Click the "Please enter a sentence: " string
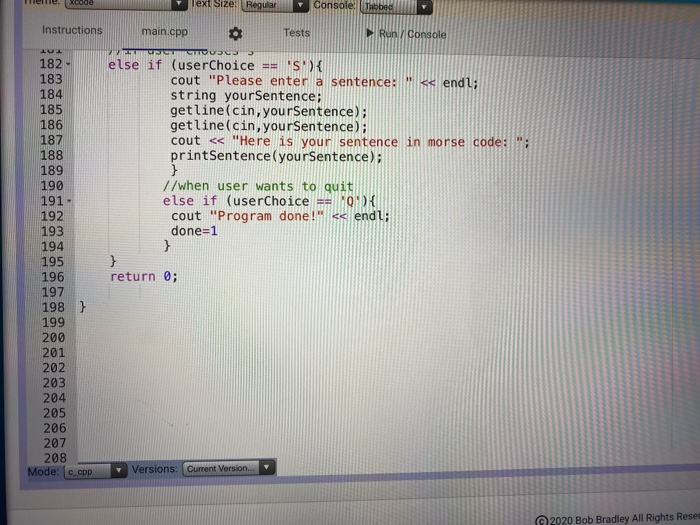This screenshot has height=525, width=700. coord(311,82)
